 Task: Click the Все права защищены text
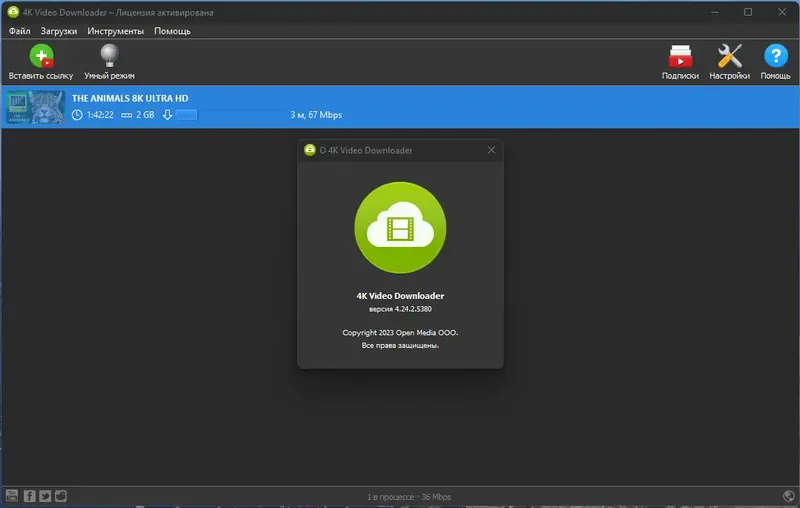(401, 345)
